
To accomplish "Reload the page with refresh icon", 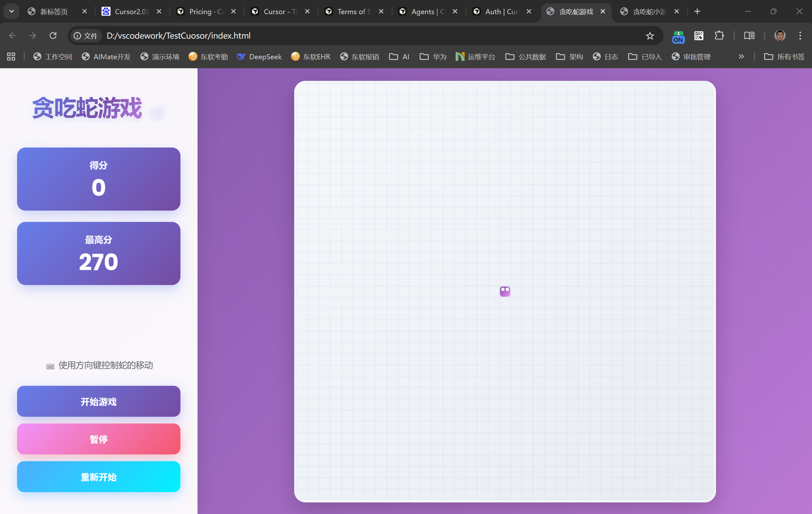I will pyautogui.click(x=53, y=36).
